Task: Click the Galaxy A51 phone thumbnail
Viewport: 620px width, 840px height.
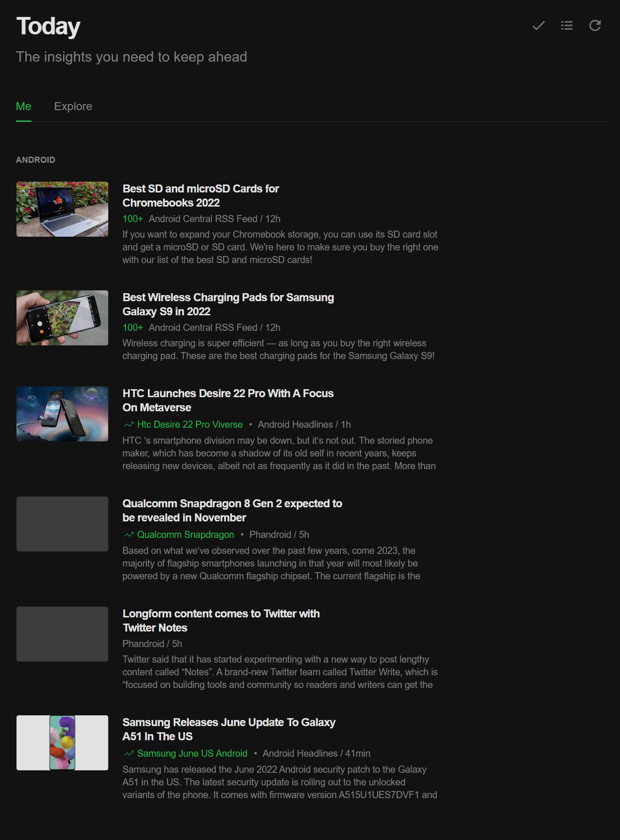Action: [x=62, y=743]
